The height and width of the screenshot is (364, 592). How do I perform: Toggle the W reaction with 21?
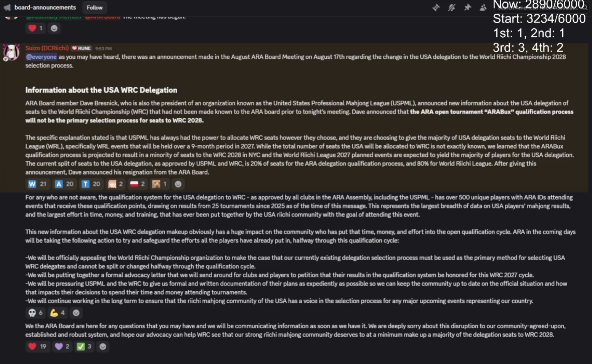tap(37, 184)
